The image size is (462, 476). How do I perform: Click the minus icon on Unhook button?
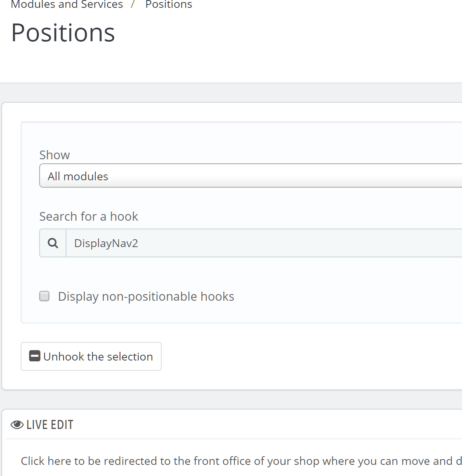coord(35,356)
